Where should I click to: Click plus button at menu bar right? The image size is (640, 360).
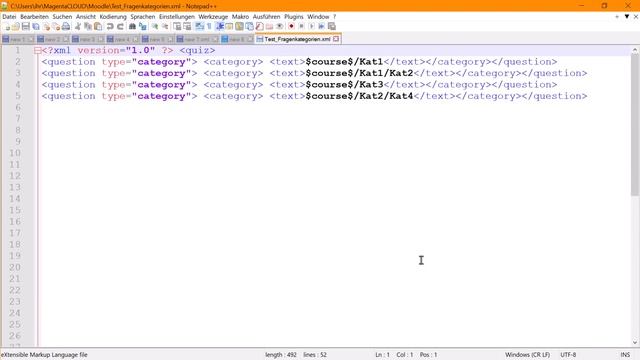tap(617, 17)
